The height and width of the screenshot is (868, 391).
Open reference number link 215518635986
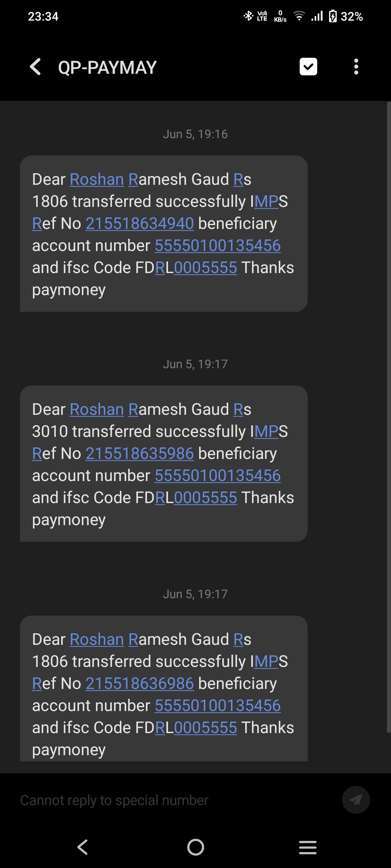pyautogui.click(x=140, y=454)
